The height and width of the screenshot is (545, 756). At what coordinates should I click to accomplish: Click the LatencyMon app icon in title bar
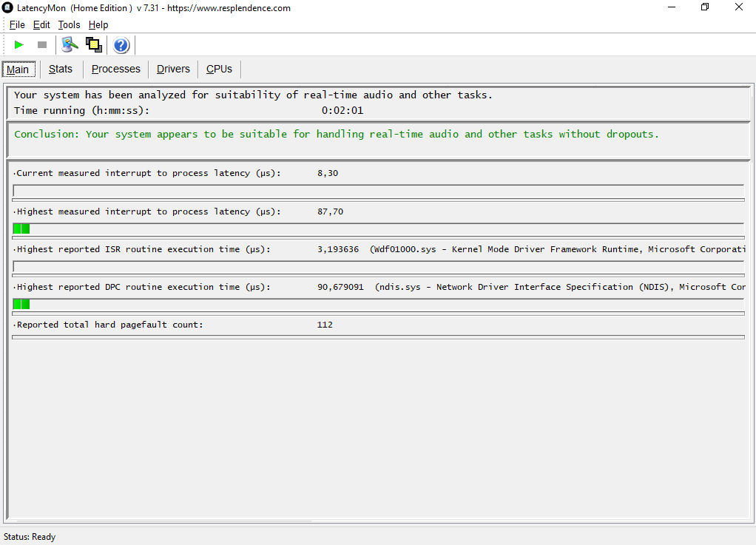[x=8, y=8]
